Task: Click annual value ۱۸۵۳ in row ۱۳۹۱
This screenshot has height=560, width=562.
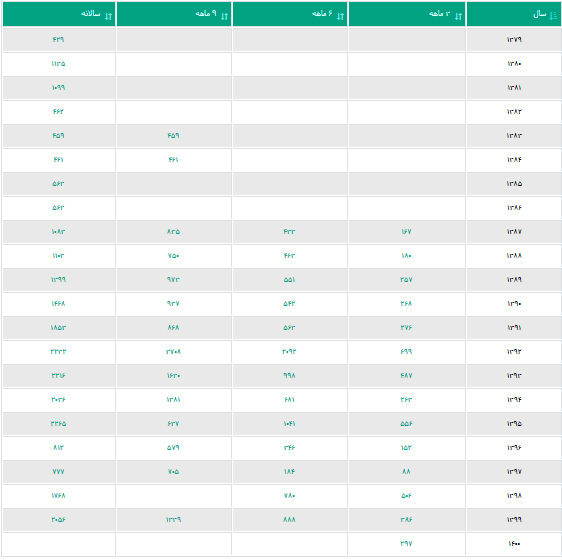Action: pyautogui.click(x=58, y=328)
